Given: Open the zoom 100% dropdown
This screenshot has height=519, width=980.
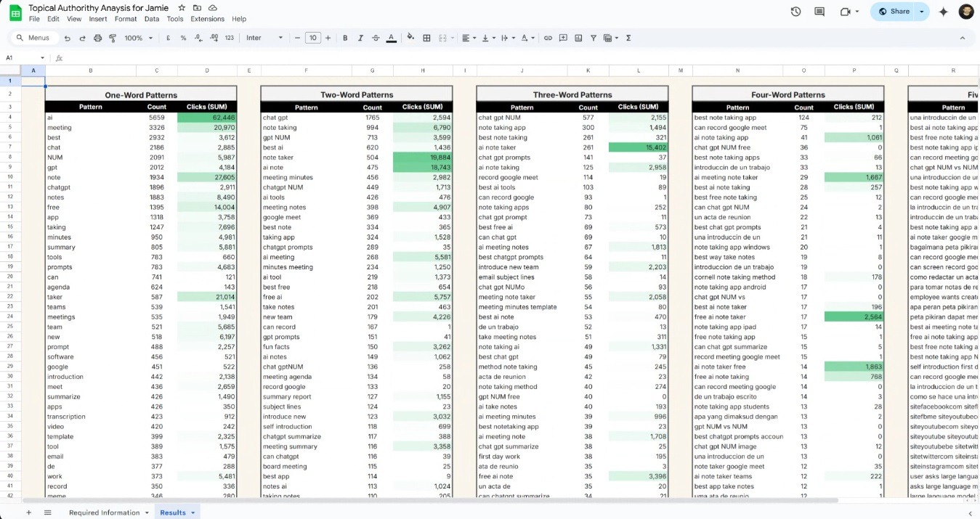Looking at the screenshot, I should [x=138, y=38].
